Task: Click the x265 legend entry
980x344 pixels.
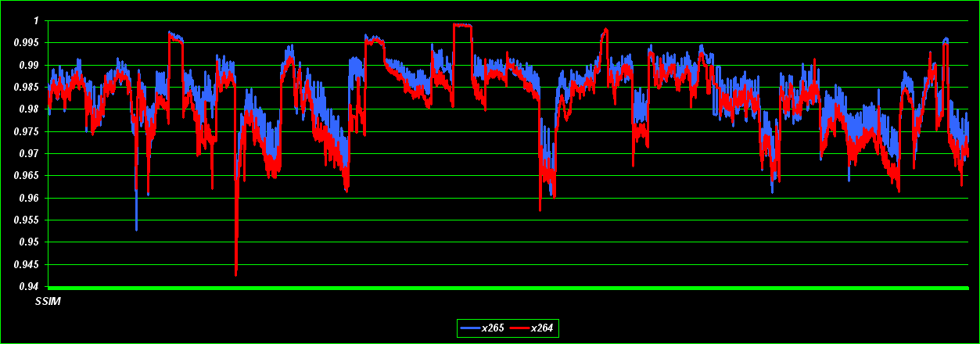Action: [x=483, y=328]
